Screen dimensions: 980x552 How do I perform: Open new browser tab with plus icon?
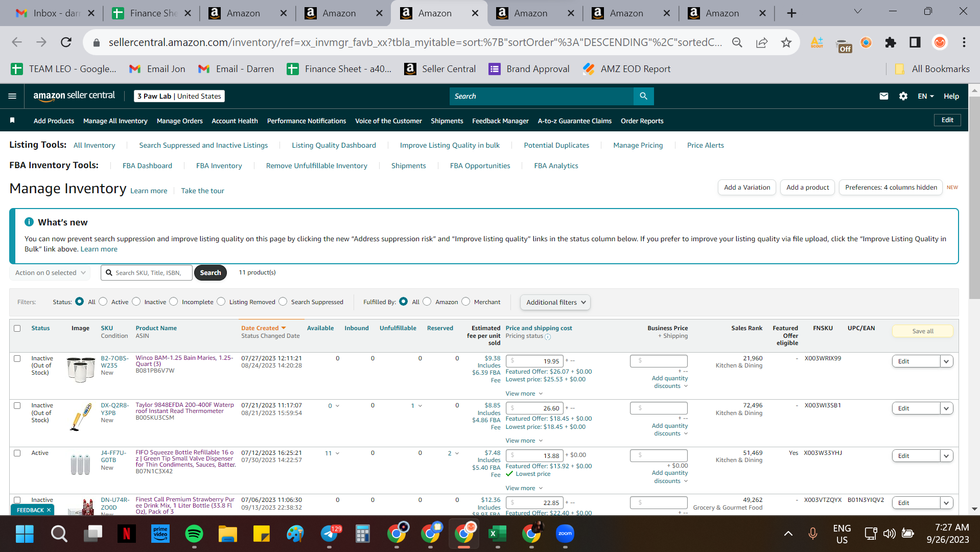click(x=791, y=13)
